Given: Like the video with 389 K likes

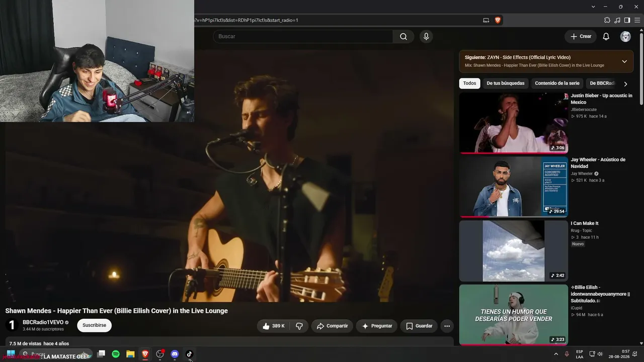Looking at the screenshot, I should [274, 326].
